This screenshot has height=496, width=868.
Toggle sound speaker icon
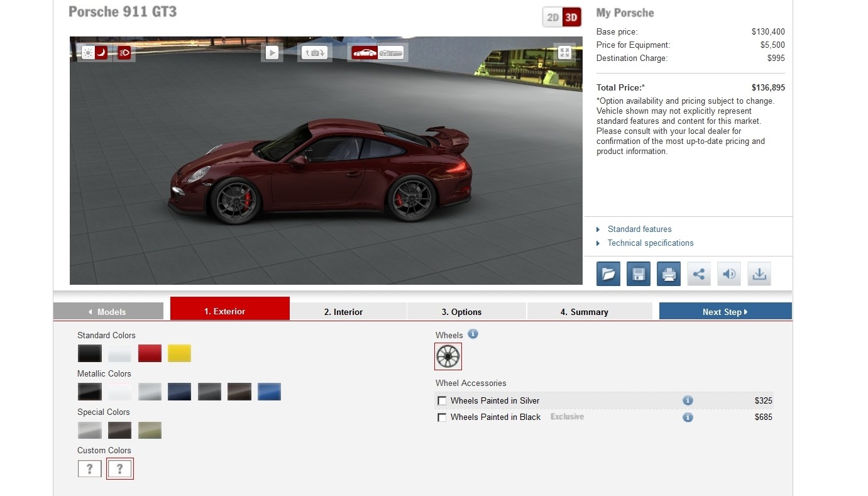(729, 274)
